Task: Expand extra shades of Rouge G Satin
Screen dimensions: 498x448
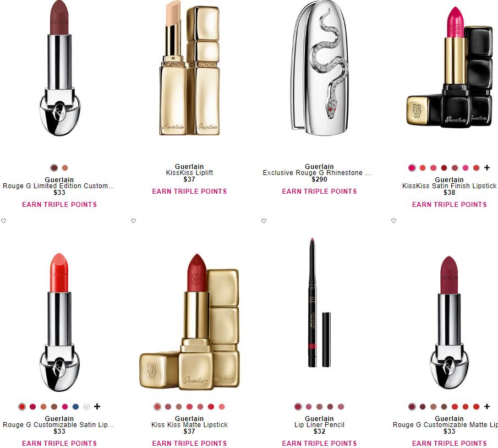Action: click(x=97, y=406)
